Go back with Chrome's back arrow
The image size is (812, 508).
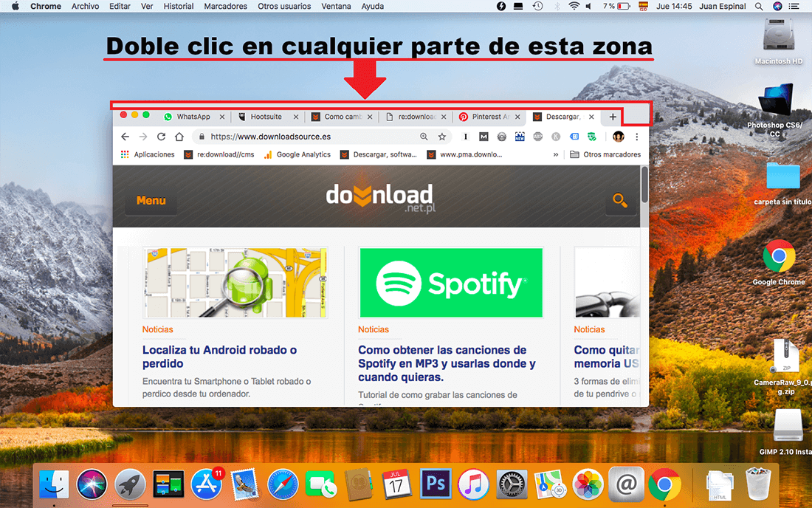point(125,137)
